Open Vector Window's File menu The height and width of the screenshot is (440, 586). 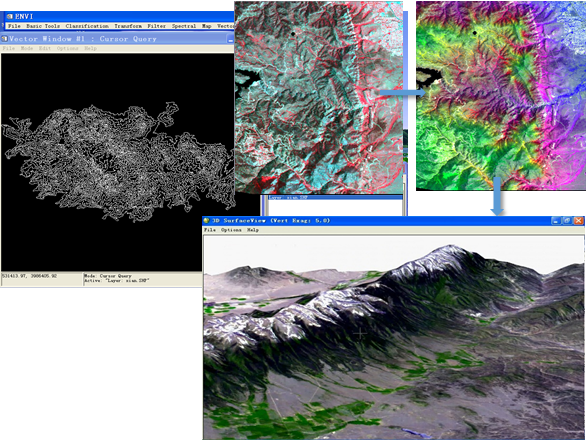[9, 48]
